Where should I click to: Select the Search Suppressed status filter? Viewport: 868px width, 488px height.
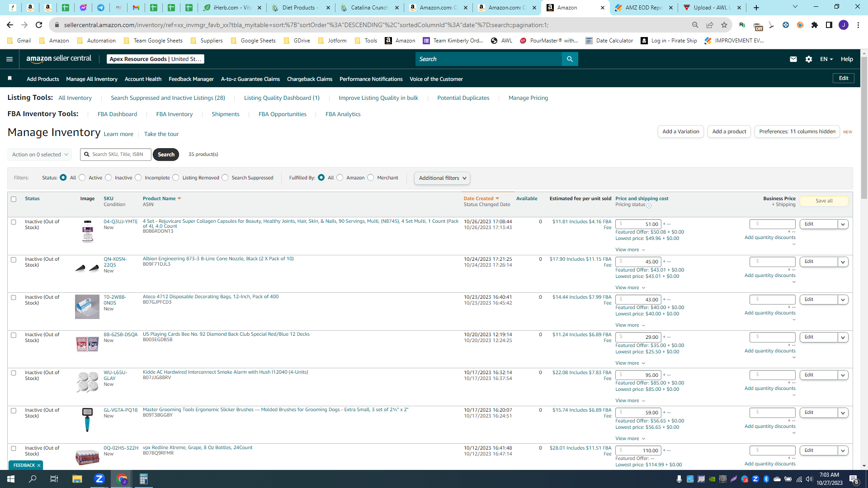tap(225, 178)
